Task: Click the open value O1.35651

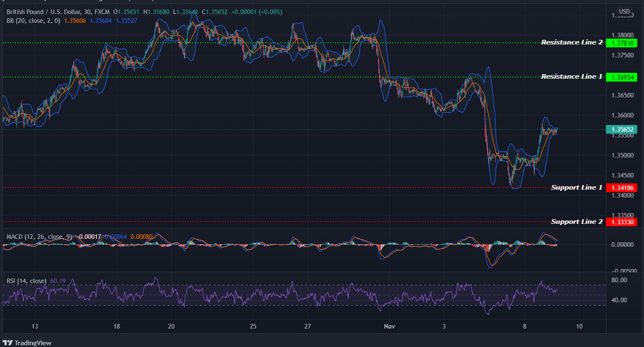Action: pos(127,12)
